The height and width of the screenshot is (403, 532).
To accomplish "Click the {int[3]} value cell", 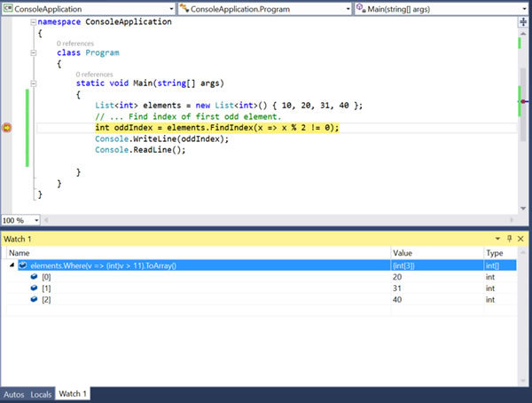I will pyautogui.click(x=403, y=265).
